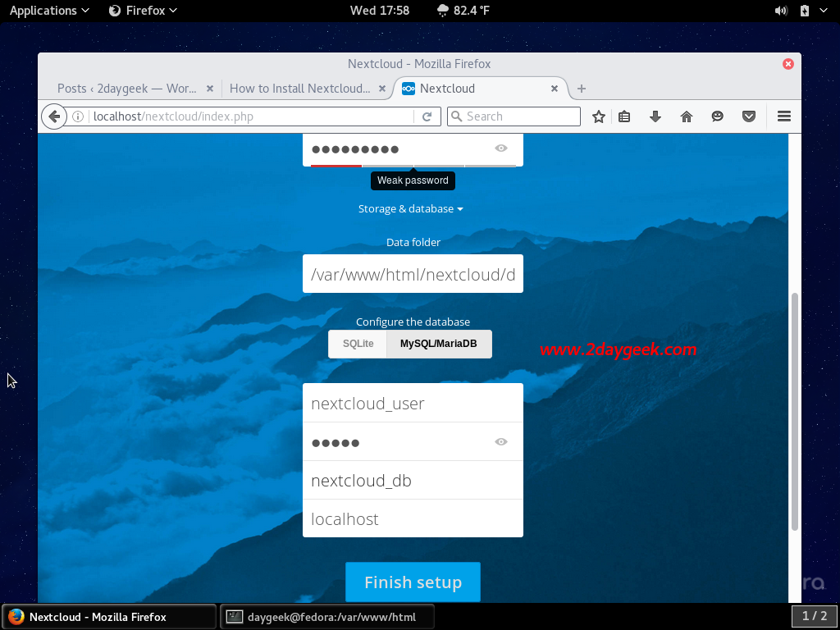This screenshot has width=840, height=630.
Task: Click the localhost database host field
Action: [x=413, y=518]
